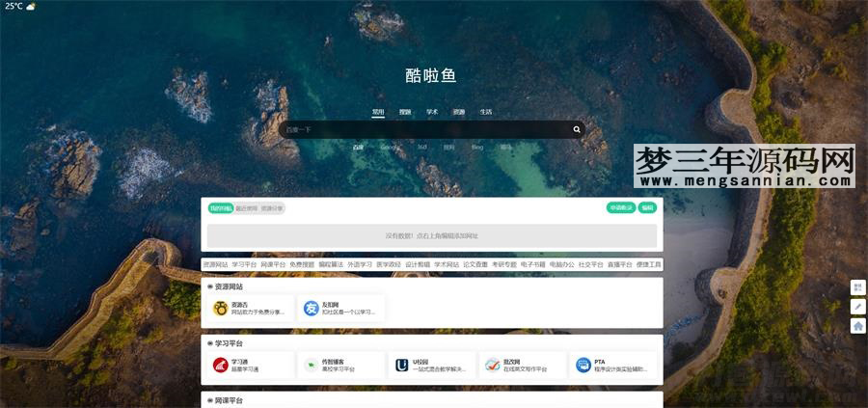
Task: Click the magnifier search icon in search bar
Action: [x=577, y=129]
